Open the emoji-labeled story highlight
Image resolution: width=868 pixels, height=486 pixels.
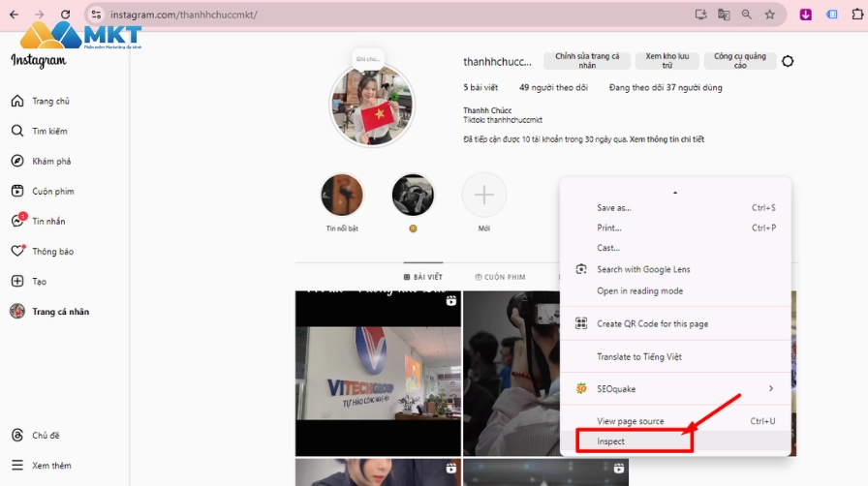413,195
